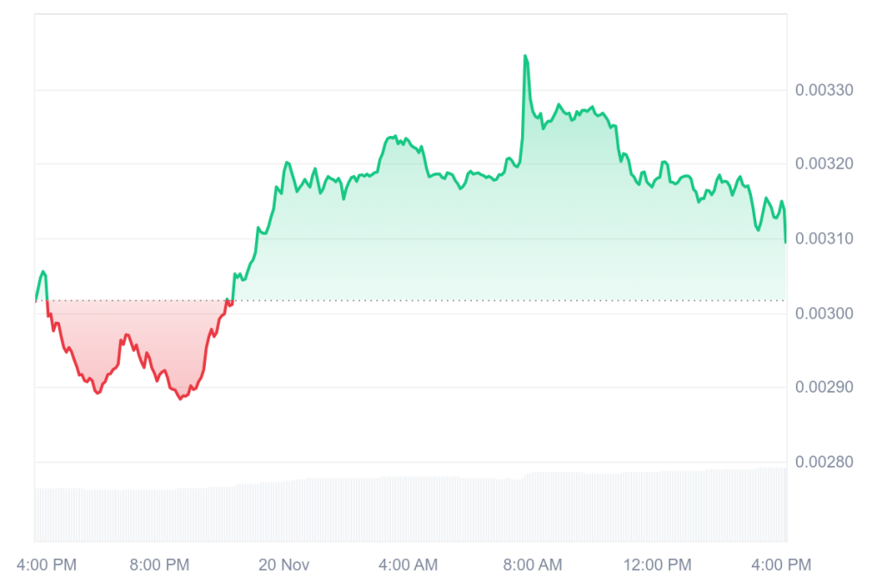This screenshot has width=882, height=588.
Task: Click the green line's final point at the right edge
Action: [785, 241]
